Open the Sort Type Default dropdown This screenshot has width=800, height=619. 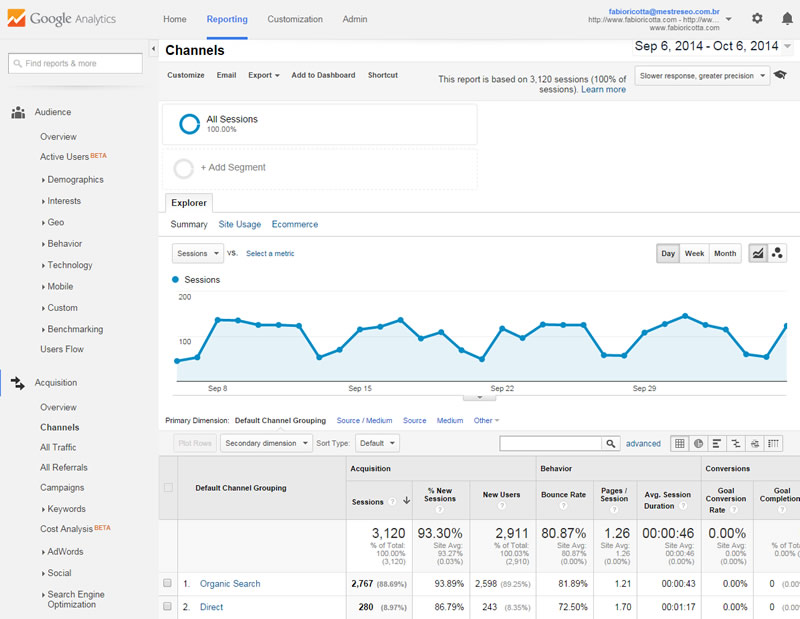pos(377,443)
